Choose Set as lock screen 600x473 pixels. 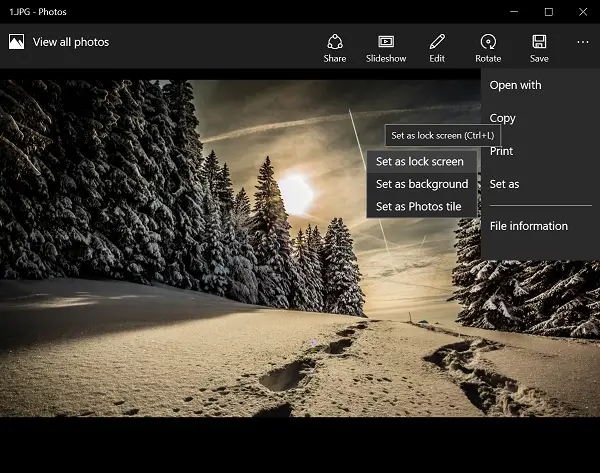pos(422,161)
